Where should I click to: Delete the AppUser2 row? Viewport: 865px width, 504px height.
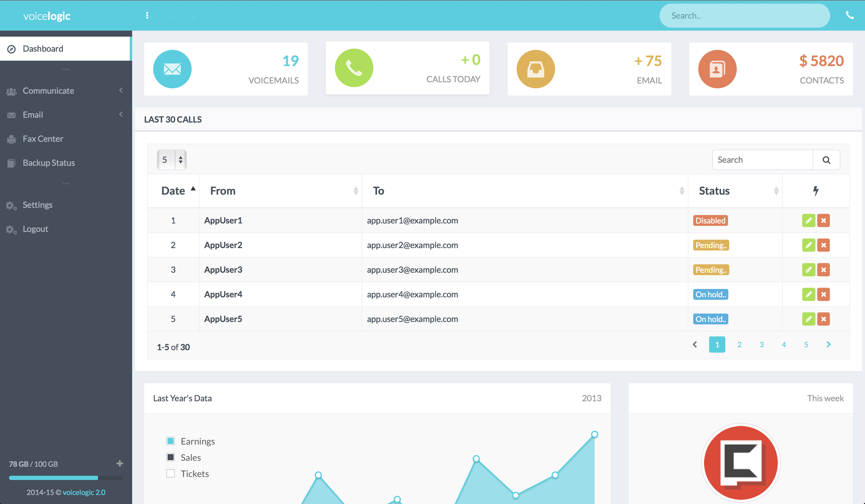tap(823, 245)
